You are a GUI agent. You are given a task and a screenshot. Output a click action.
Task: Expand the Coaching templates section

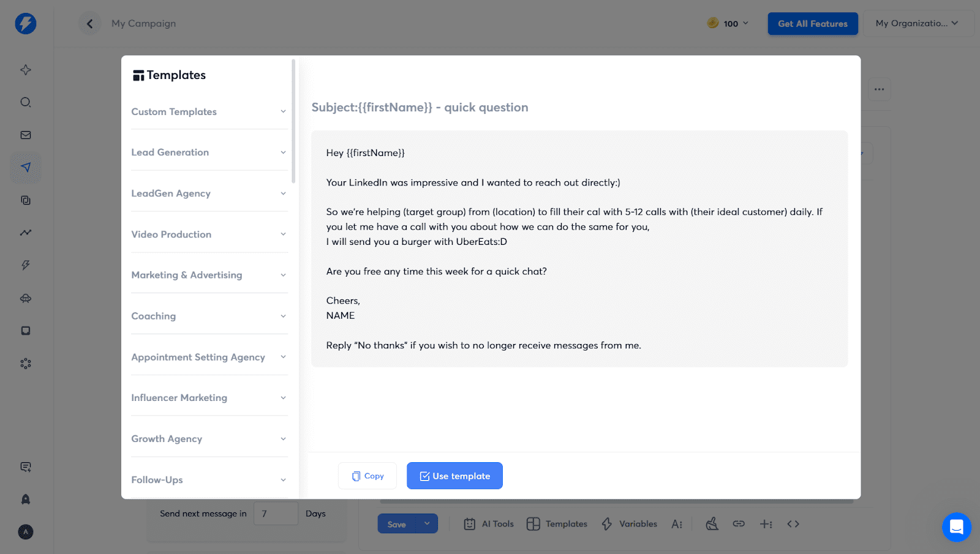[209, 316]
